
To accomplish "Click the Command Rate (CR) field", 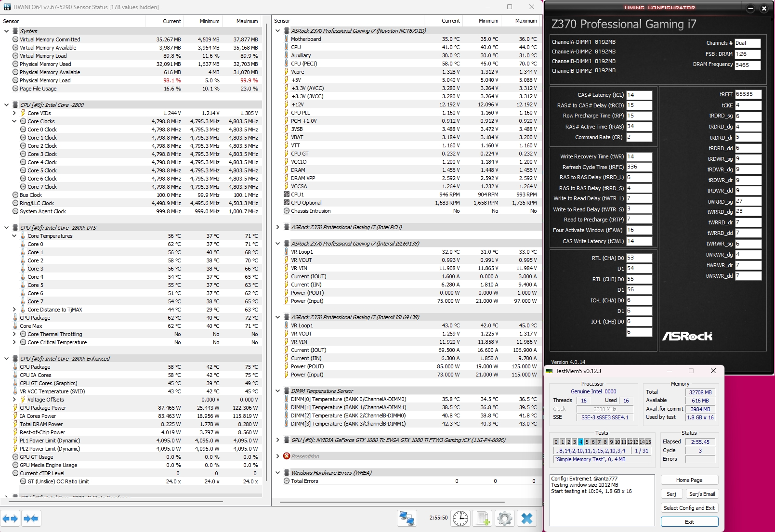I will (639, 137).
